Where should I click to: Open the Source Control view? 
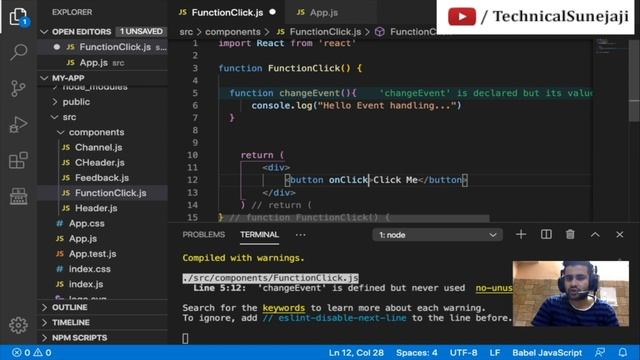tap(18, 88)
